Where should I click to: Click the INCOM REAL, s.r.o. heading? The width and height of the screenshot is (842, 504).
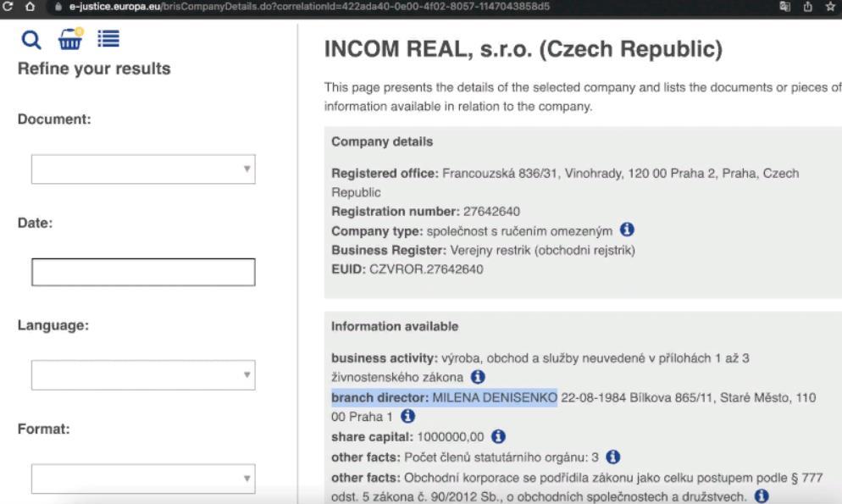(x=523, y=49)
